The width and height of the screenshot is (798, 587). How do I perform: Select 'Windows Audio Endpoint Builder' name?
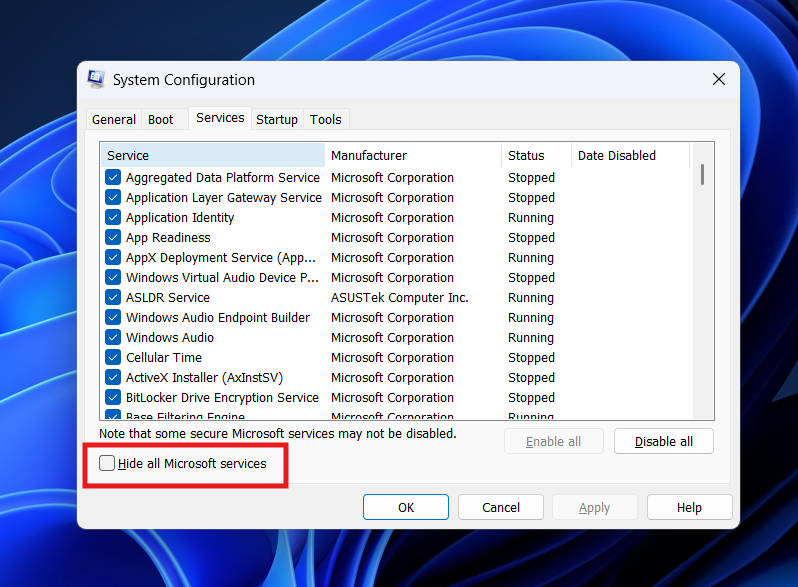point(218,318)
